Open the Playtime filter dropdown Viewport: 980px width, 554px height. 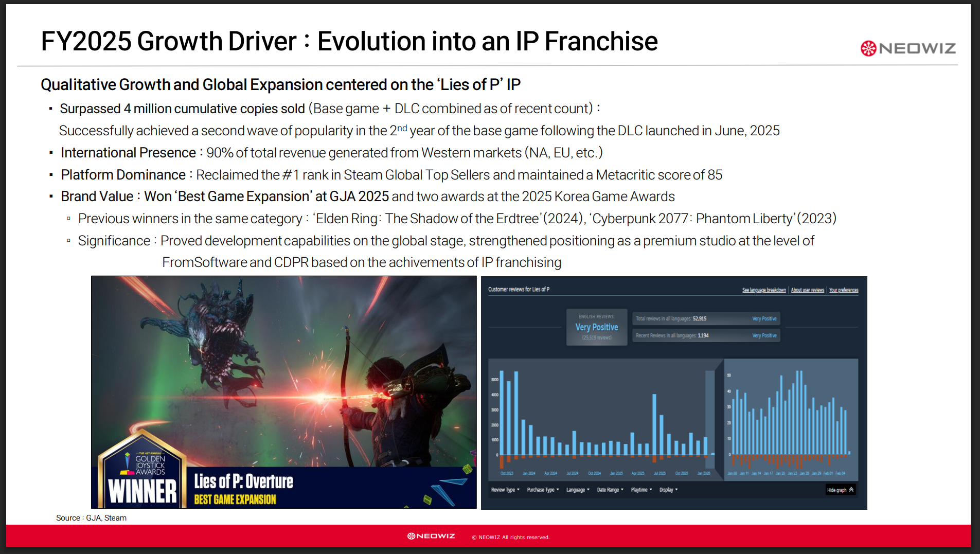point(642,490)
